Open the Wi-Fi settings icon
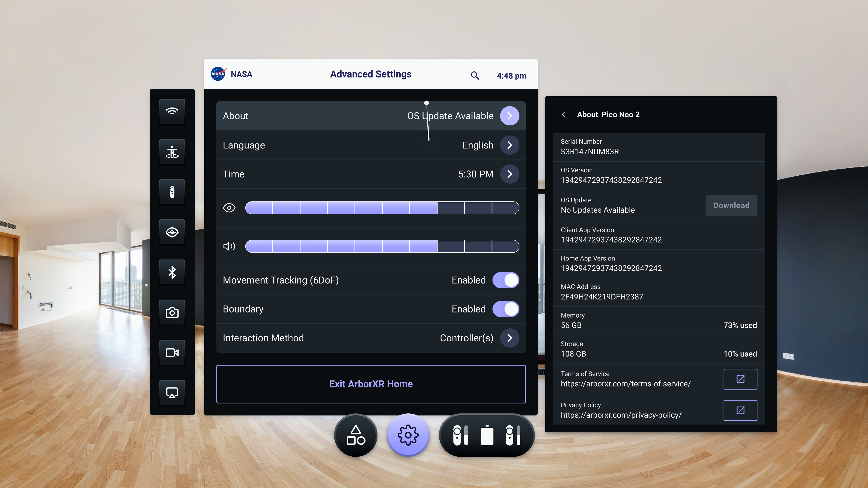 click(x=172, y=111)
